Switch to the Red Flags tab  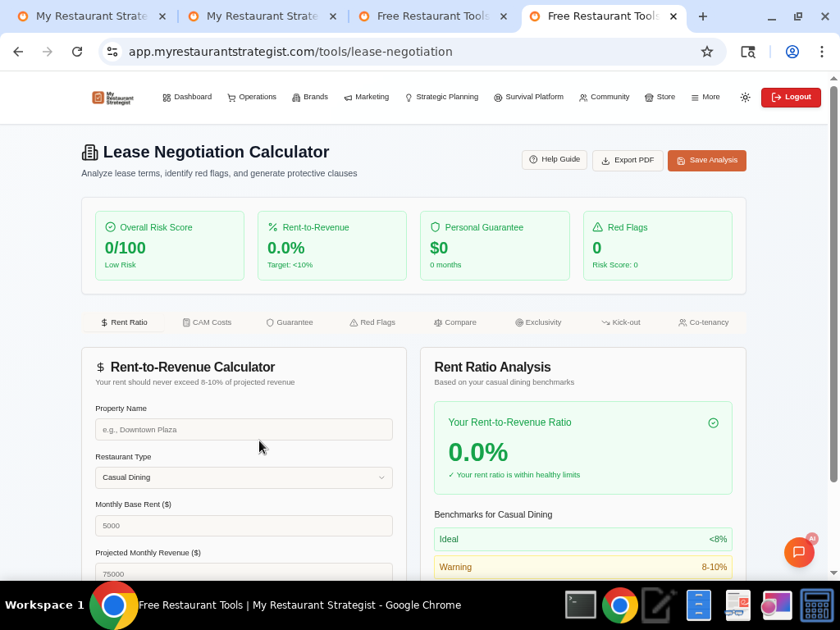tap(372, 322)
